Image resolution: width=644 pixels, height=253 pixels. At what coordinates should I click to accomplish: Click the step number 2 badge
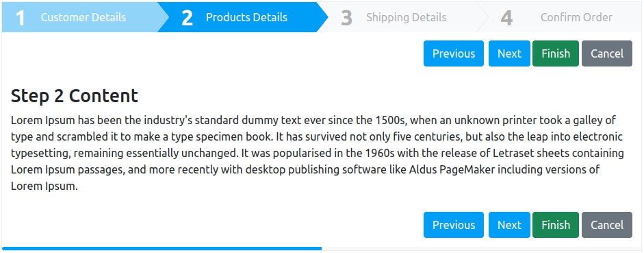[187, 18]
